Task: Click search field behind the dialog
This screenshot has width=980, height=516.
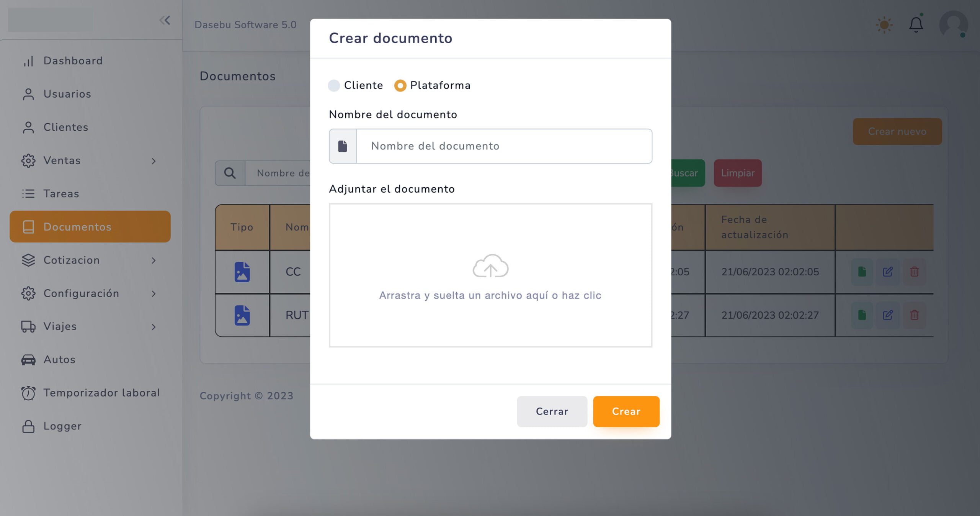Action: [278, 173]
